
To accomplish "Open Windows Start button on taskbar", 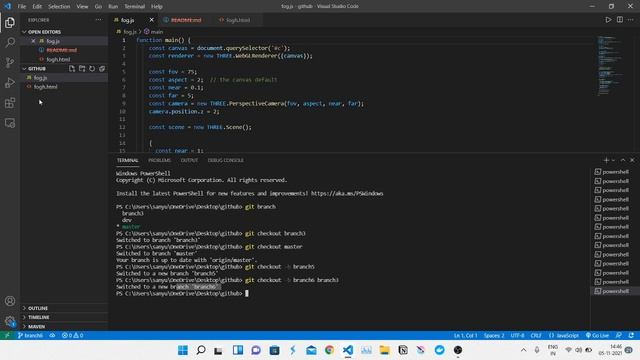I will pyautogui.click(x=182, y=350).
